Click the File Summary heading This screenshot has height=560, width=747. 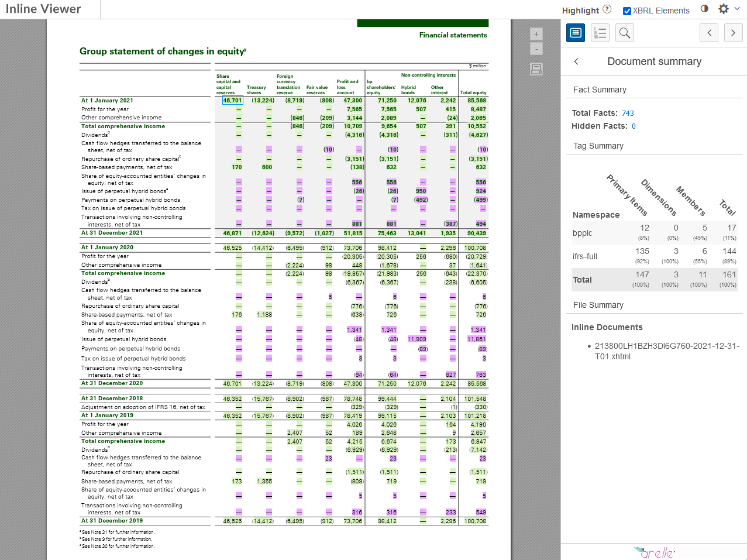598,305
